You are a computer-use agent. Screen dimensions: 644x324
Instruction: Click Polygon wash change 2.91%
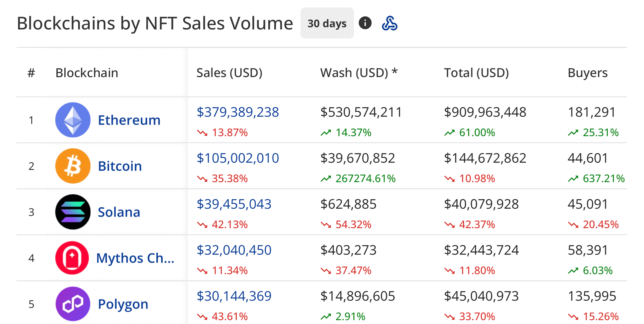(343, 316)
